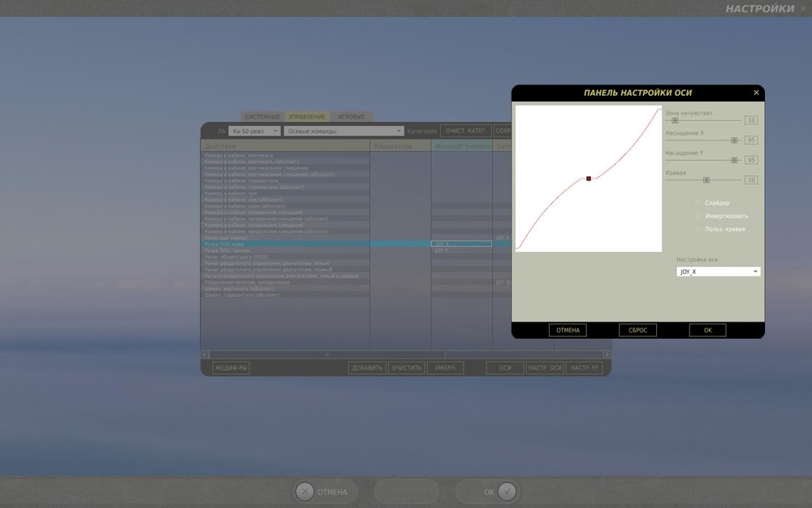Click the Microsoft SideWinder column header

[462, 146]
